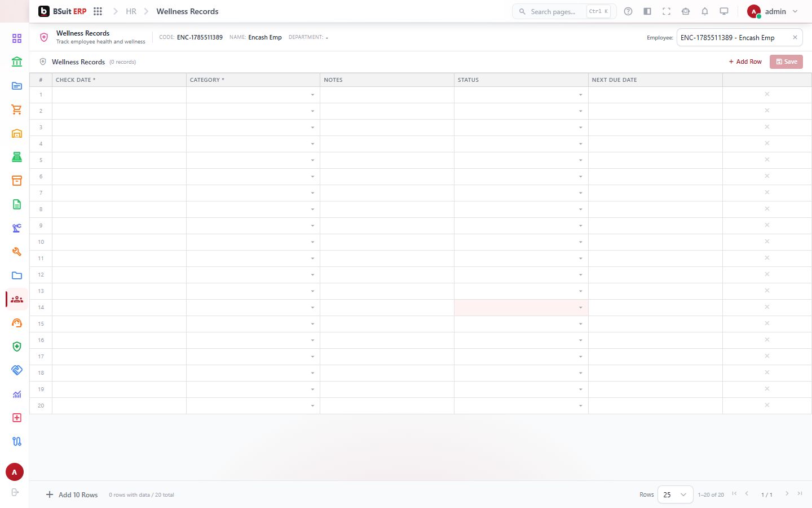This screenshot has height=508, width=812.
Task: Open the green document sidebar icon
Action: tap(17, 204)
